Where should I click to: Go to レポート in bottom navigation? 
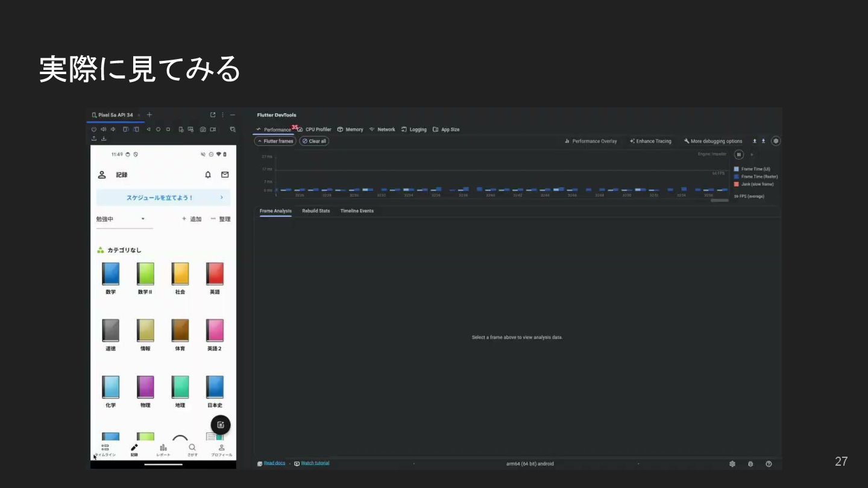(163, 450)
